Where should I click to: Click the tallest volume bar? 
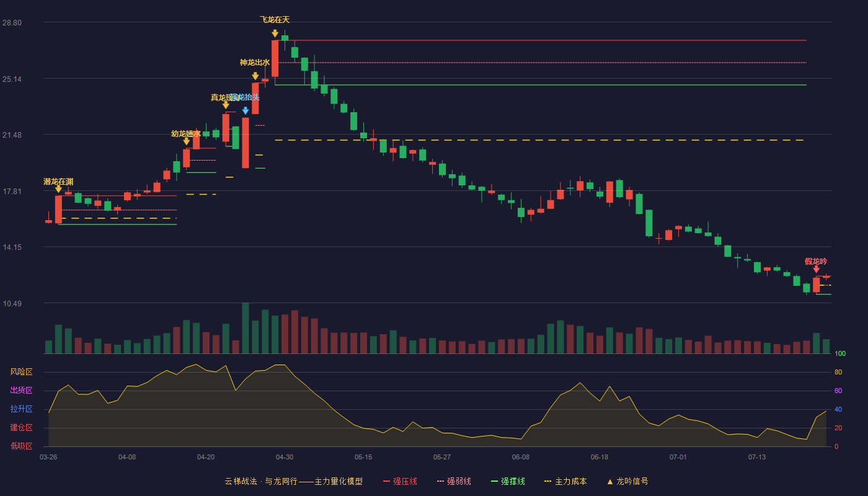246,329
